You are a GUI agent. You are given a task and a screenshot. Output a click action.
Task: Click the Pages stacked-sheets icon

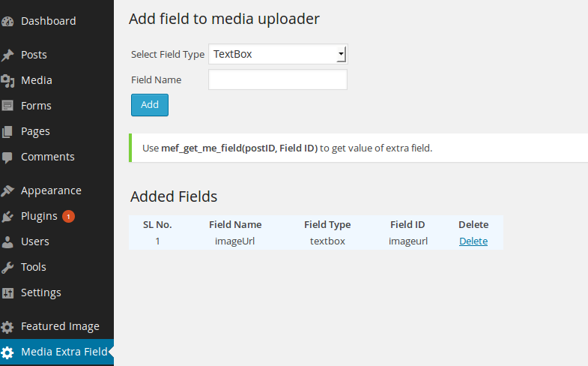click(x=7, y=131)
